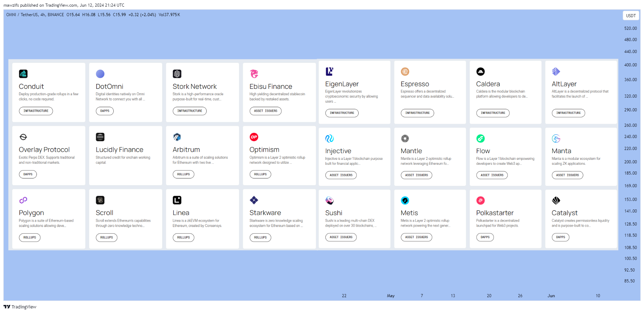This screenshot has height=313, width=644.
Task: Click the Mantle sunburst logo icon
Action: 405,138
